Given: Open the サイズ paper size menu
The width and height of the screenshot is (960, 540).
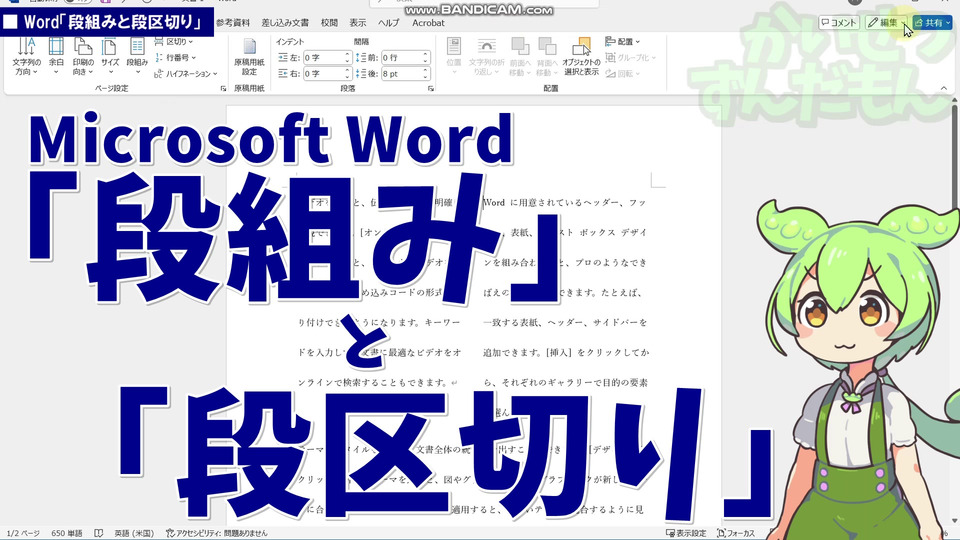Looking at the screenshot, I should (110, 56).
